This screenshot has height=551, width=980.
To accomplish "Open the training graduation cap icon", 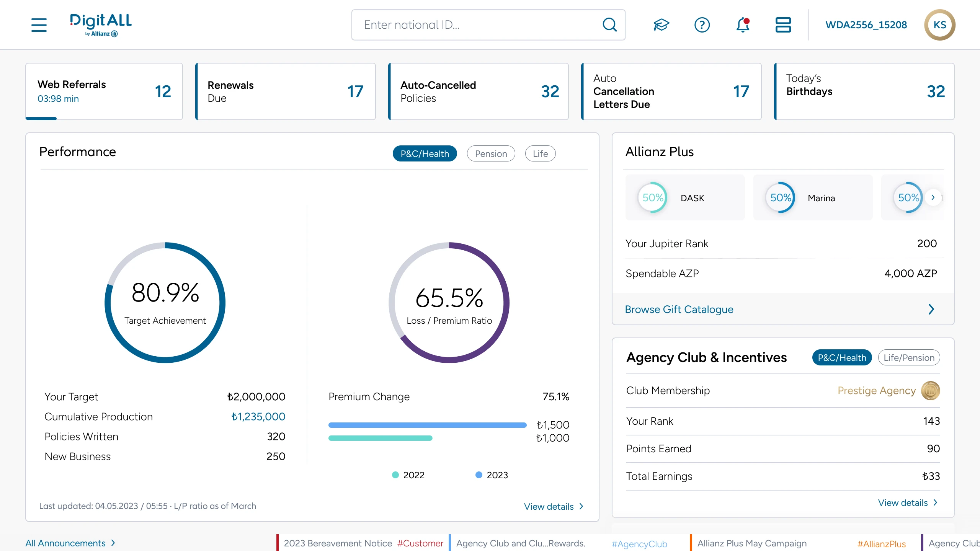I will [661, 25].
